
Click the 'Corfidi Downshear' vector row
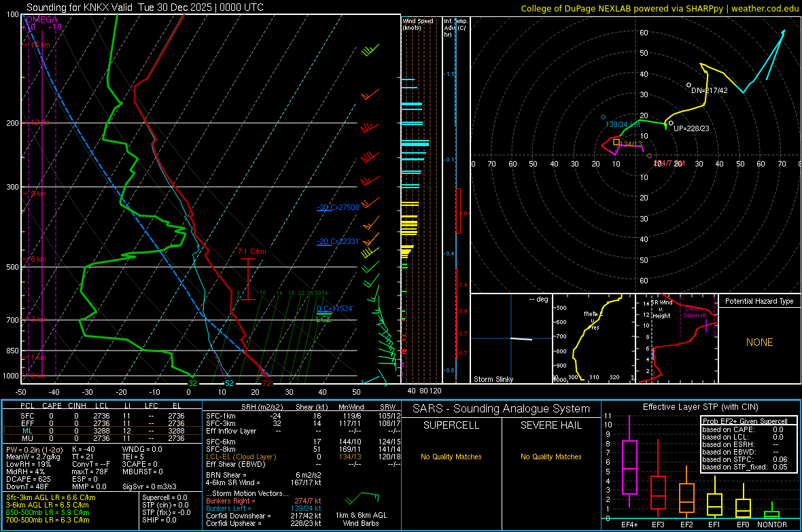pyautogui.click(x=264, y=516)
